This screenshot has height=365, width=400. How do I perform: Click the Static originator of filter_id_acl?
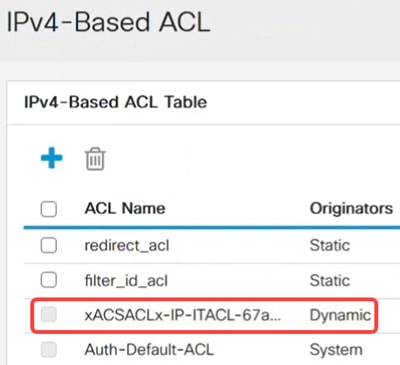[x=330, y=280]
